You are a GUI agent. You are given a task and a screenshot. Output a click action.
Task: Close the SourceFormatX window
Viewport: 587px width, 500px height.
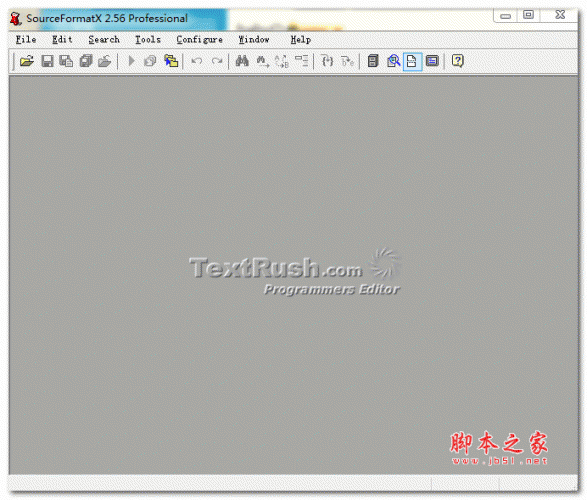(x=560, y=15)
